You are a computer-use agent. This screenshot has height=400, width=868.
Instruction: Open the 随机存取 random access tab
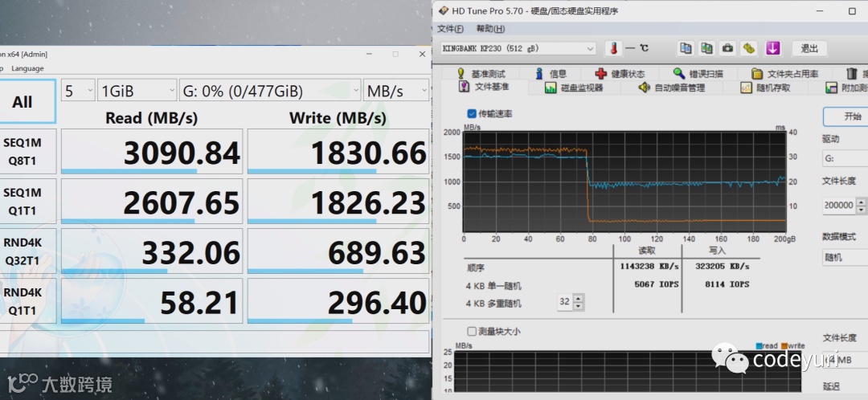tap(766, 88)
